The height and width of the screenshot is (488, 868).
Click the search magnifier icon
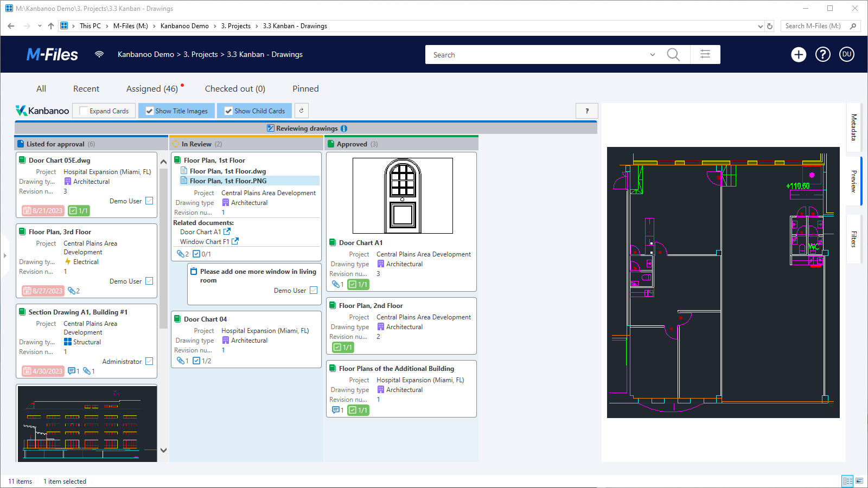tap(673, 55)
